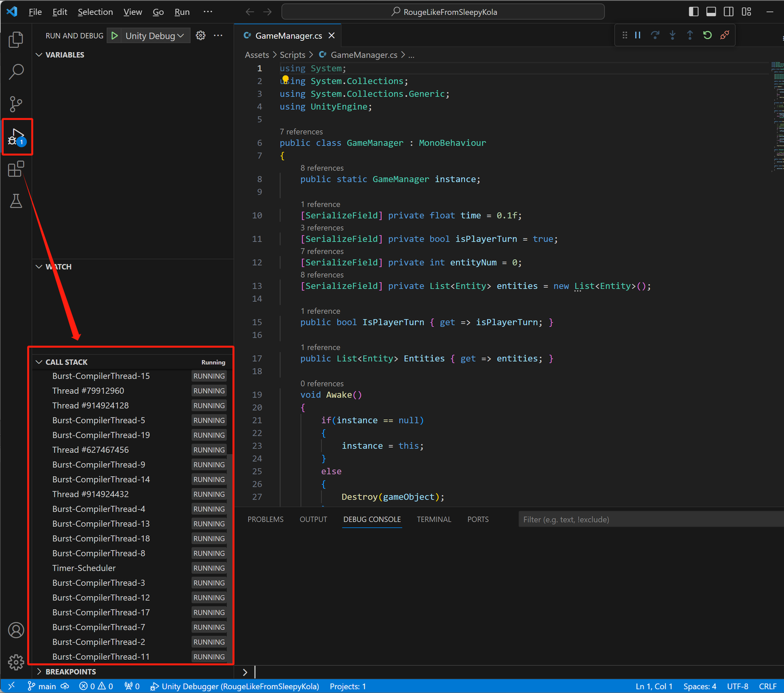This screenshot has width=784, height=693.
Task: Select the Explorer icon in activity bar
Action: click(16, 39)
